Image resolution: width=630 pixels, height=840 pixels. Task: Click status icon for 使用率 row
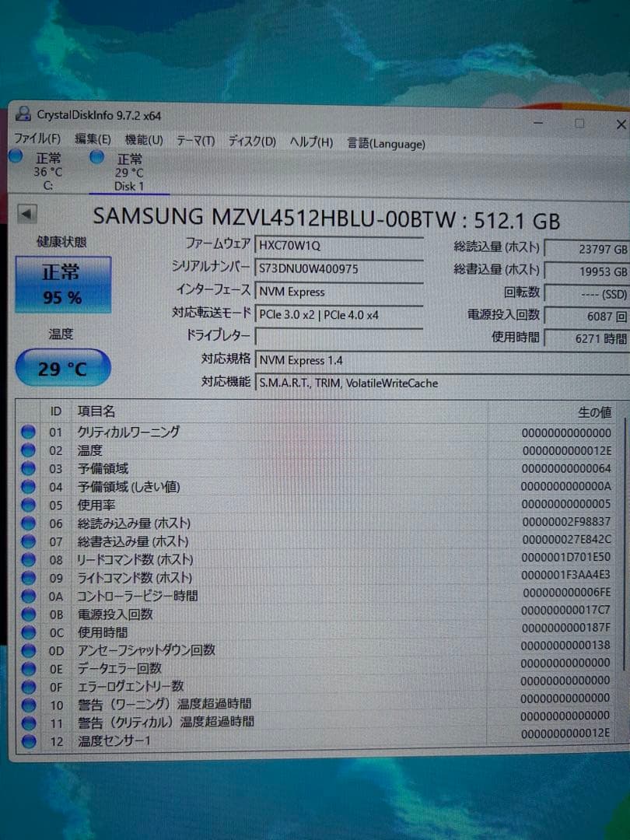coord(29,505)
